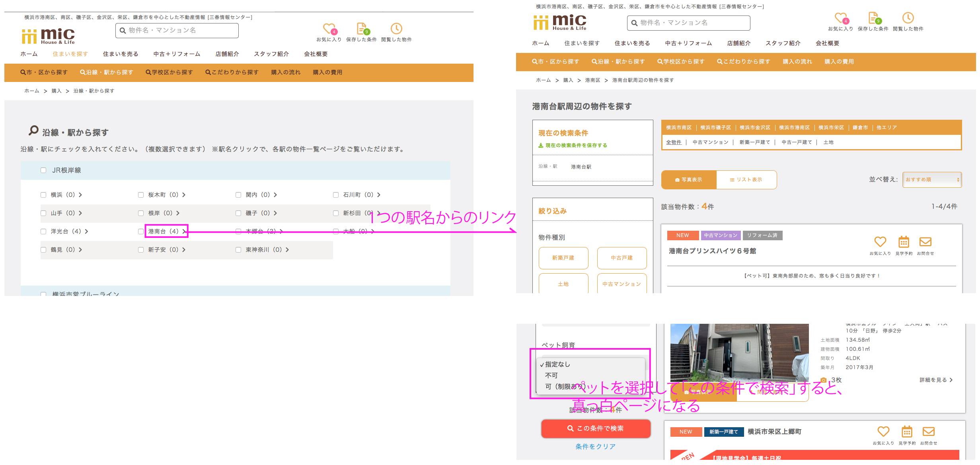Image resolution: width=980 pixels, height=465 pixels.
Task: Open 中古＋リフォーム in left navigation menu
Action: [177, 54]
